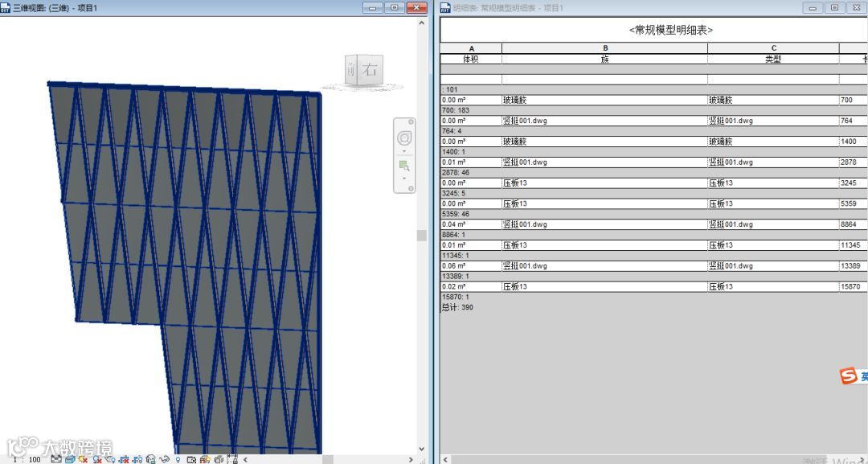Select the group footer row 5359: 46
868x464 pixels.
pos(654,214)
